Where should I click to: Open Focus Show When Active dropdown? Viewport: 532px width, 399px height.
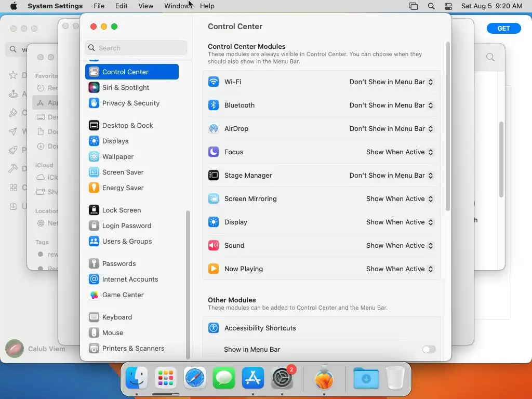(400, 152)
